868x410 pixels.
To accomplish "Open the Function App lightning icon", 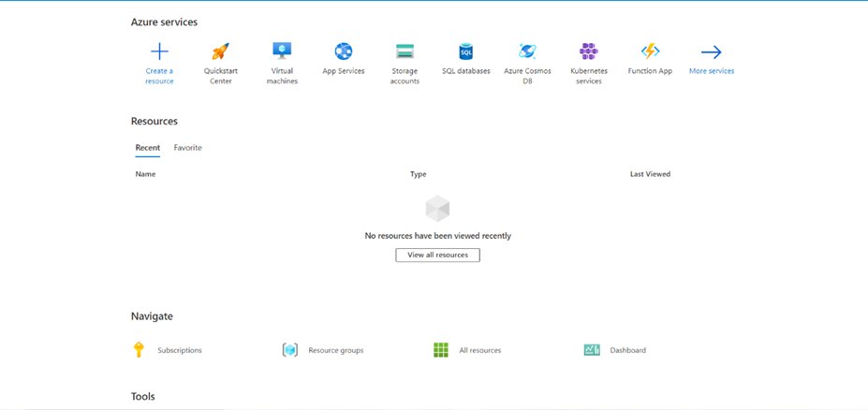I will tap(650, 51).
